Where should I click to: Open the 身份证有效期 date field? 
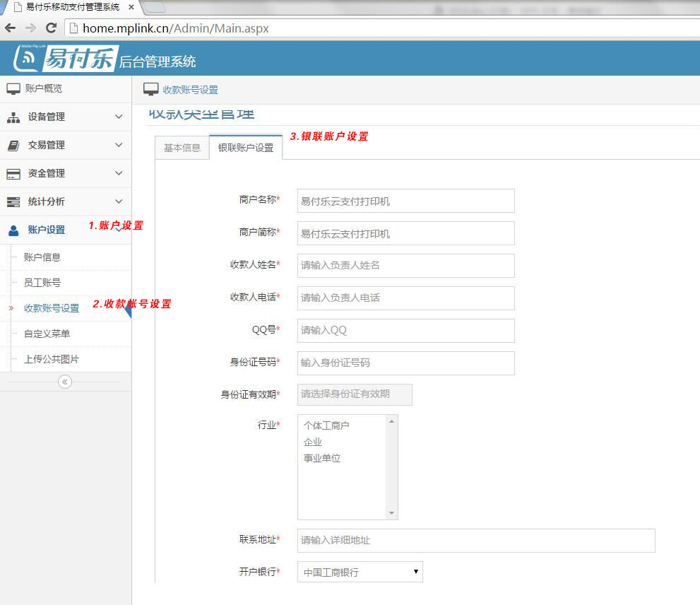[355, 394]
